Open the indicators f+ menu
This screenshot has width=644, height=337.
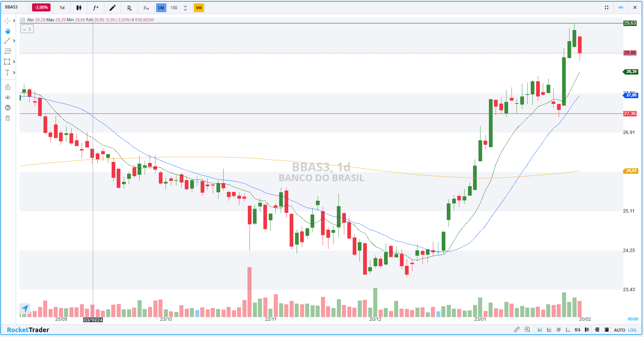pos(96,8)
